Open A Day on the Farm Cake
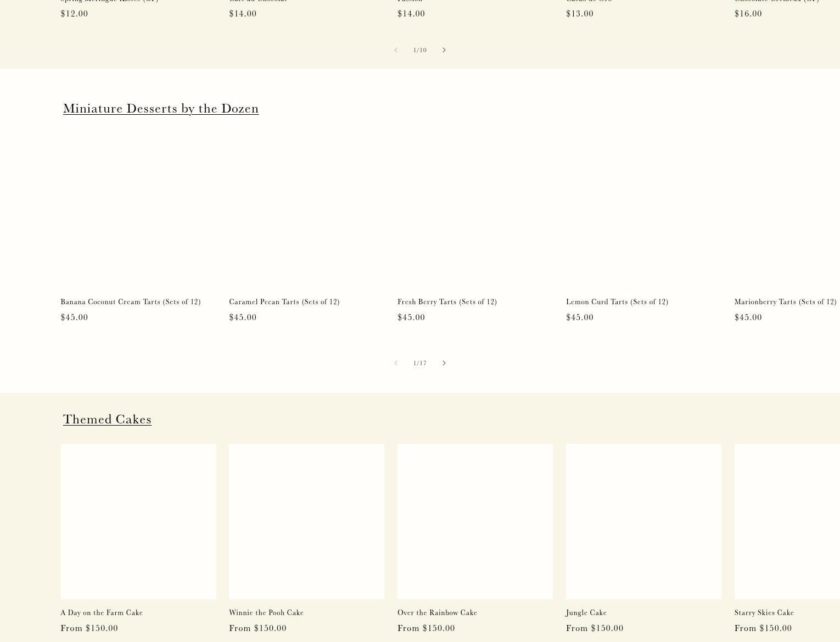 click(x=102, y=612)
